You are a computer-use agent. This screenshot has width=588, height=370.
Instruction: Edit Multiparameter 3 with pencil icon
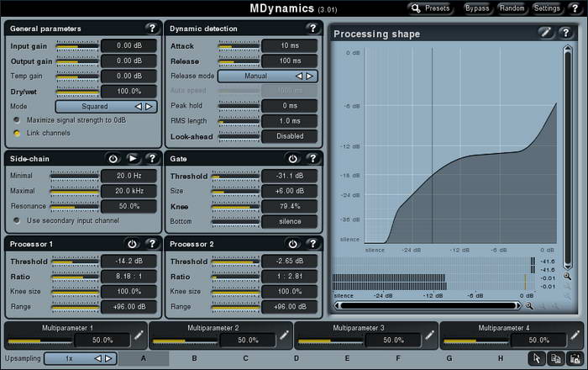coord(429,335)
